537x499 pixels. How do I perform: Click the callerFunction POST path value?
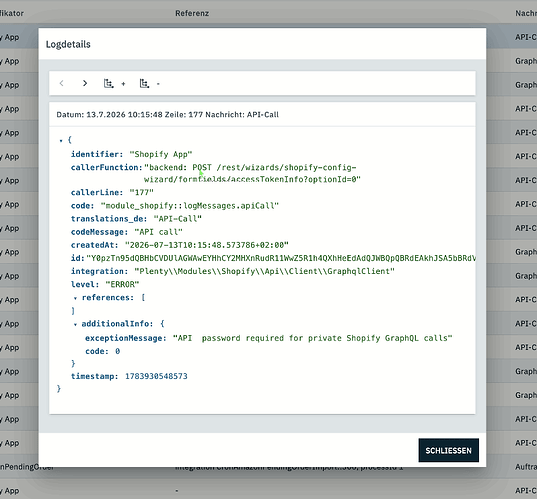click(x=252, y=174)
